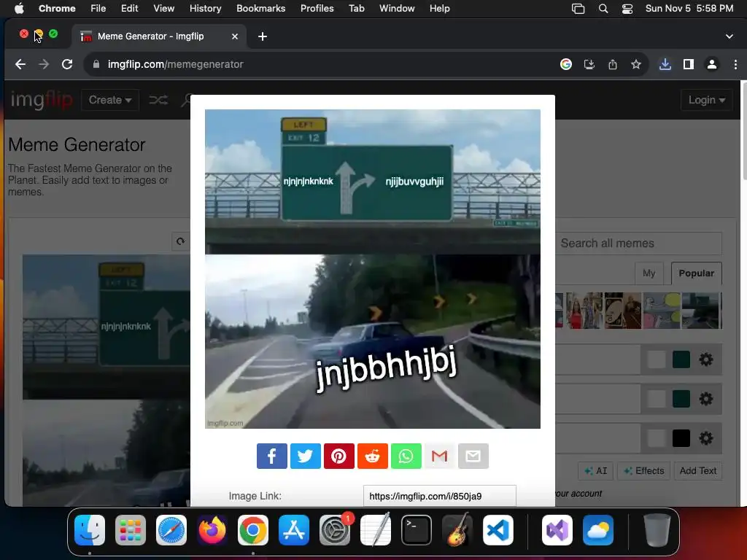
Task: Share meme via Gmail
Action: 439,456
